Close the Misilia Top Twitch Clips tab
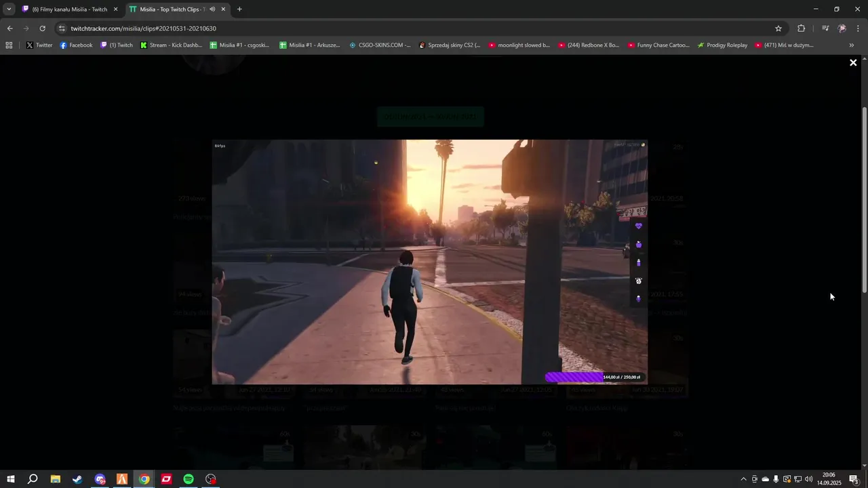Screen dimensions: 868x488 [223, 9]
